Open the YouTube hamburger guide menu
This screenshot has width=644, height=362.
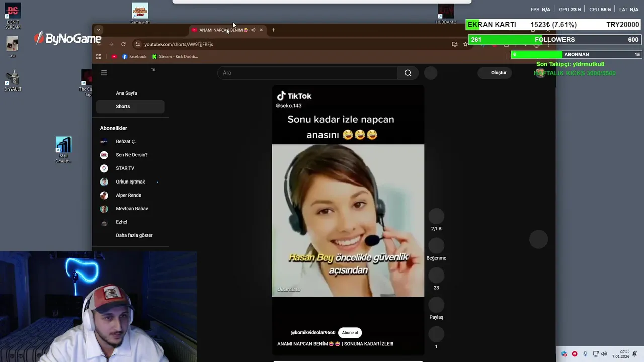(104, 73)
